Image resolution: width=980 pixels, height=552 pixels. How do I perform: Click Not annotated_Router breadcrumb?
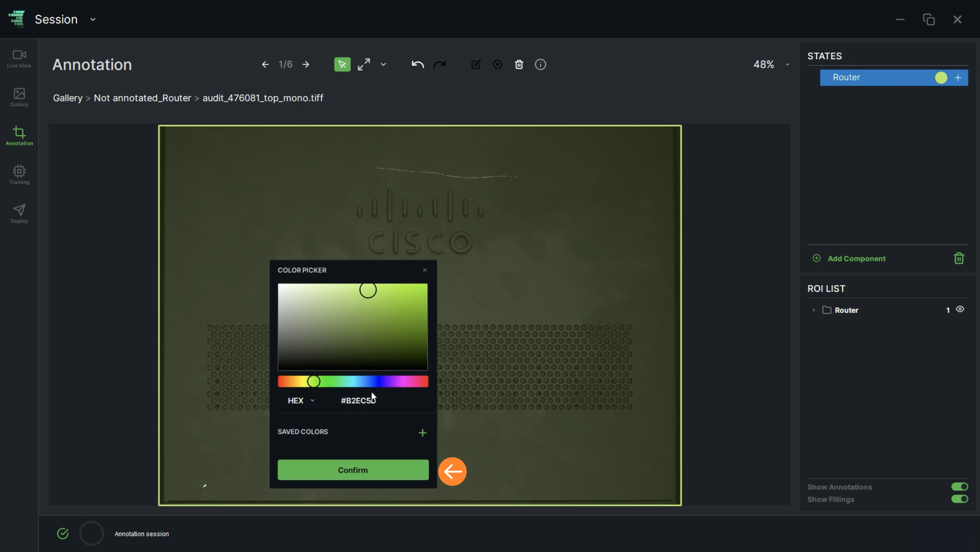(142, 98)
